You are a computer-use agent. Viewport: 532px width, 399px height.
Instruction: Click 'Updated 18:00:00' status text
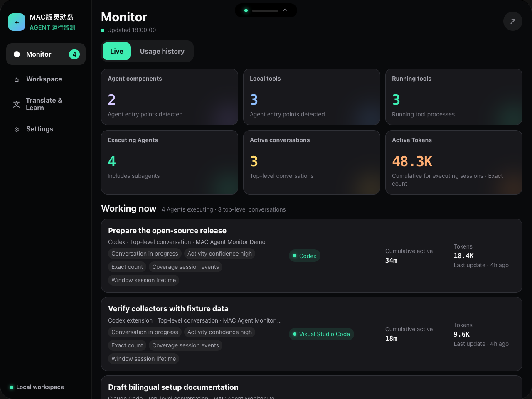coord(131,30)
